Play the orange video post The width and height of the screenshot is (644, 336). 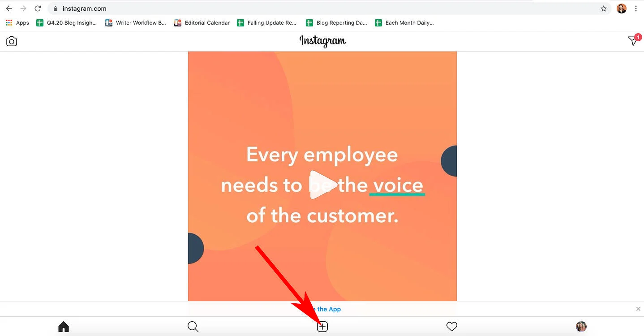(x=322, y=185)
